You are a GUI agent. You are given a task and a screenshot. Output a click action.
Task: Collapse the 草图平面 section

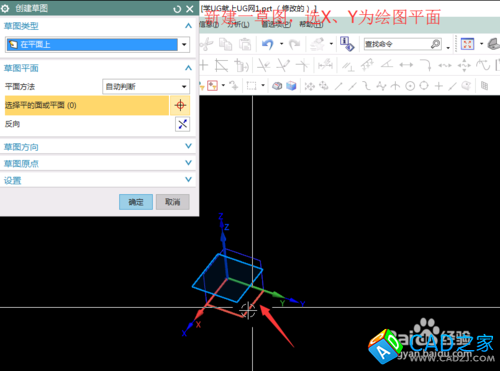pos(188,68)
